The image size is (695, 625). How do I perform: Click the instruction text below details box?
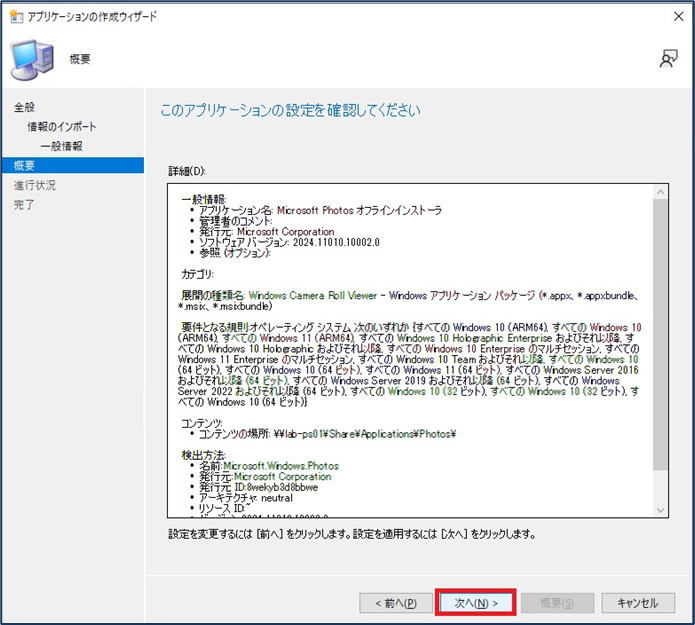click(x=352, y=535)
